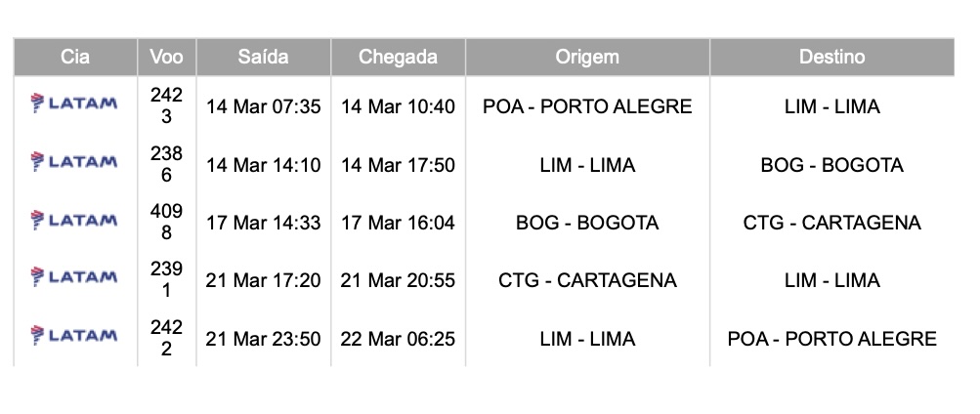Click origin POA - PORTO ALEGRE in first row
The width and height of the screenshot is (980, 414).
587,106
